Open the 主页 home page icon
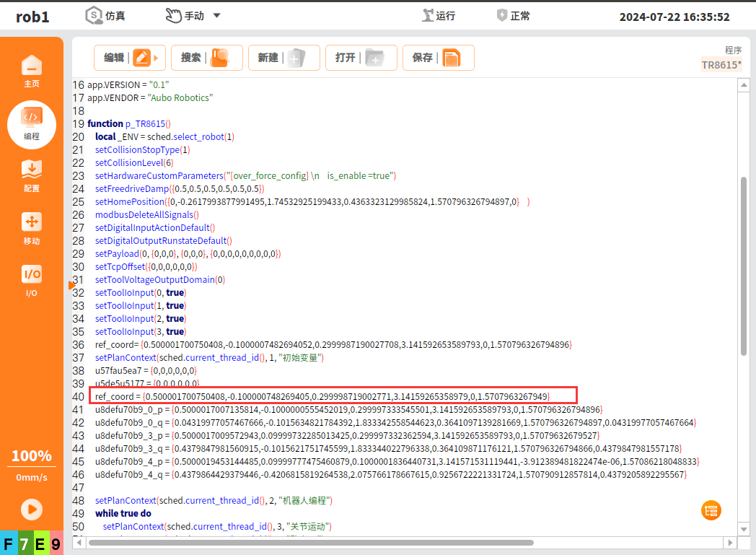This screenshot has width=756, height=555. [32, 71]
